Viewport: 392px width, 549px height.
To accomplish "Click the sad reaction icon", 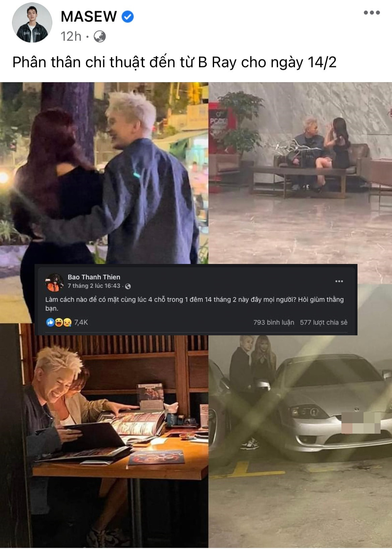I will [x=67, y=322].
